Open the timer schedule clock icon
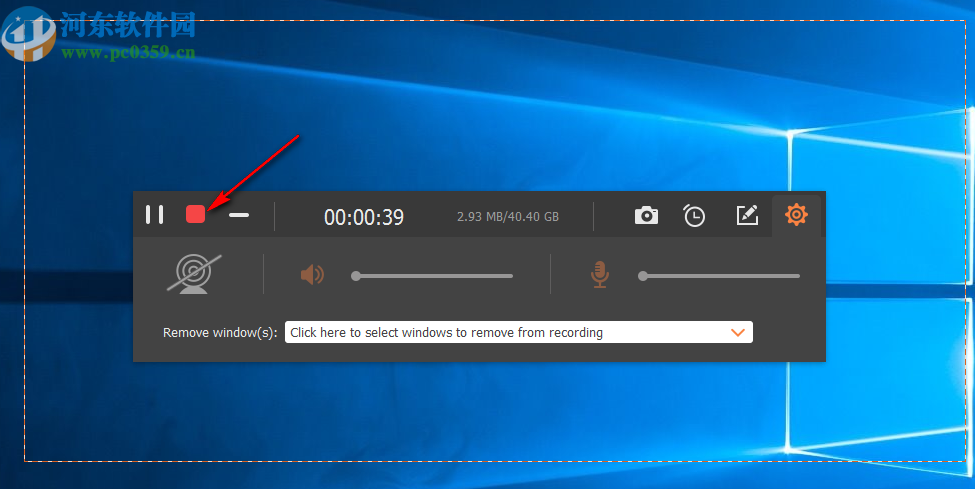This screenshot has height=489, width=975. click(x=694, y=215)
